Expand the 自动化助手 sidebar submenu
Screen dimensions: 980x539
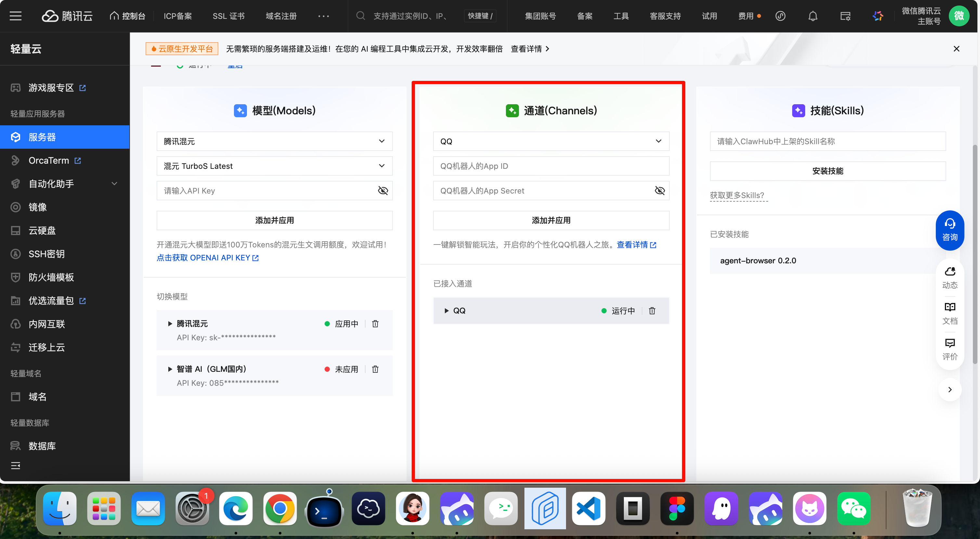114,183
